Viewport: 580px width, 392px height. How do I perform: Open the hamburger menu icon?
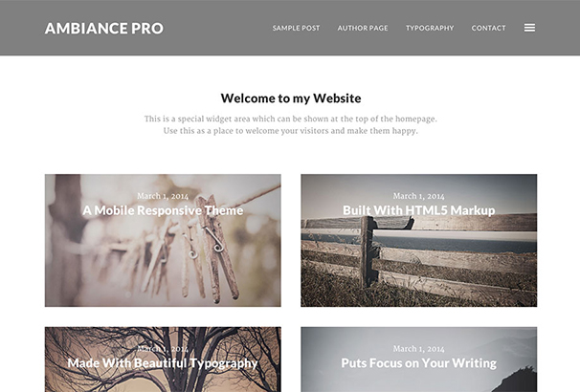(x=529, y=28)
